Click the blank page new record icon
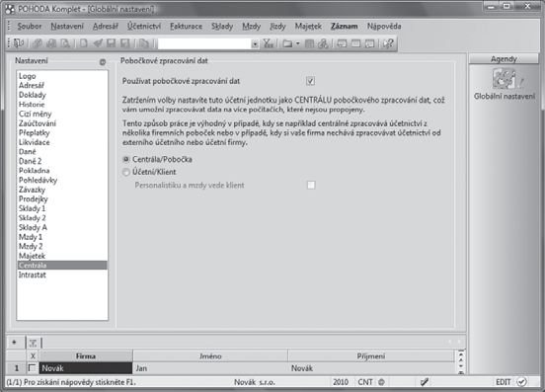The height and width of the screenshot is (392, 545). click(x=83, y=43)
